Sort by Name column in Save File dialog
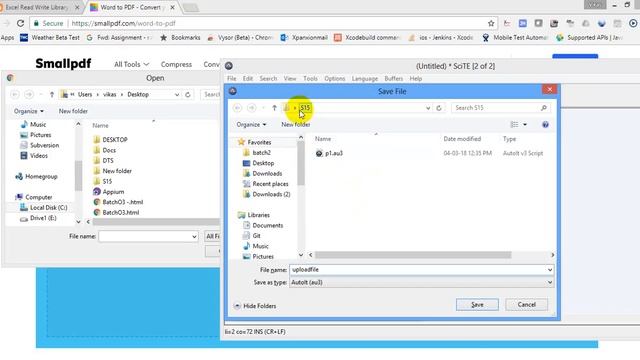Screen dimensions: 640x360 (x=323, y=139)
